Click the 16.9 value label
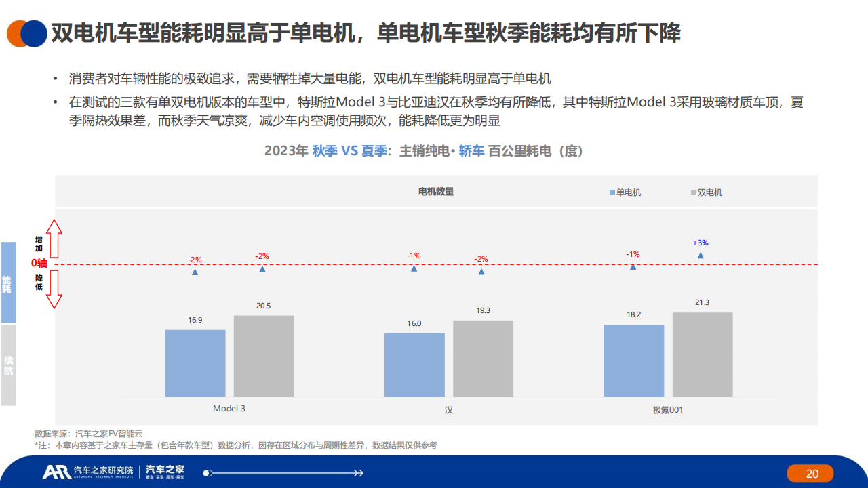 click(x=195, y=320)
